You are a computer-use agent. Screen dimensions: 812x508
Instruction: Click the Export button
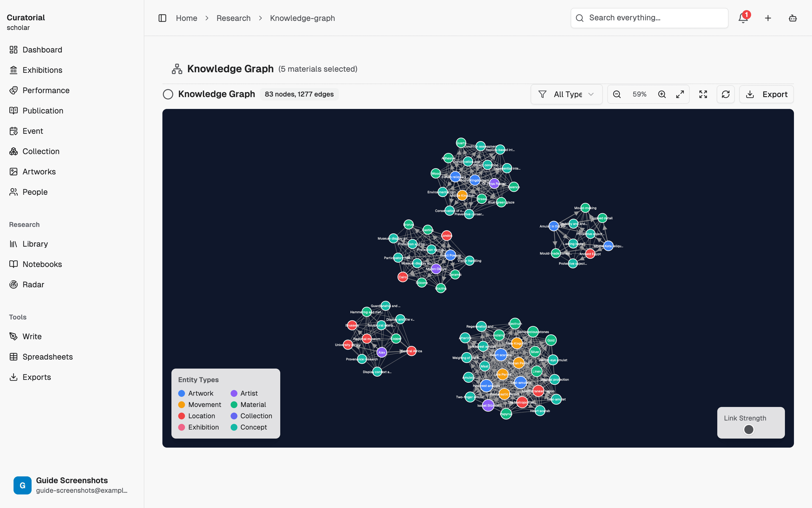pos(766,95)
